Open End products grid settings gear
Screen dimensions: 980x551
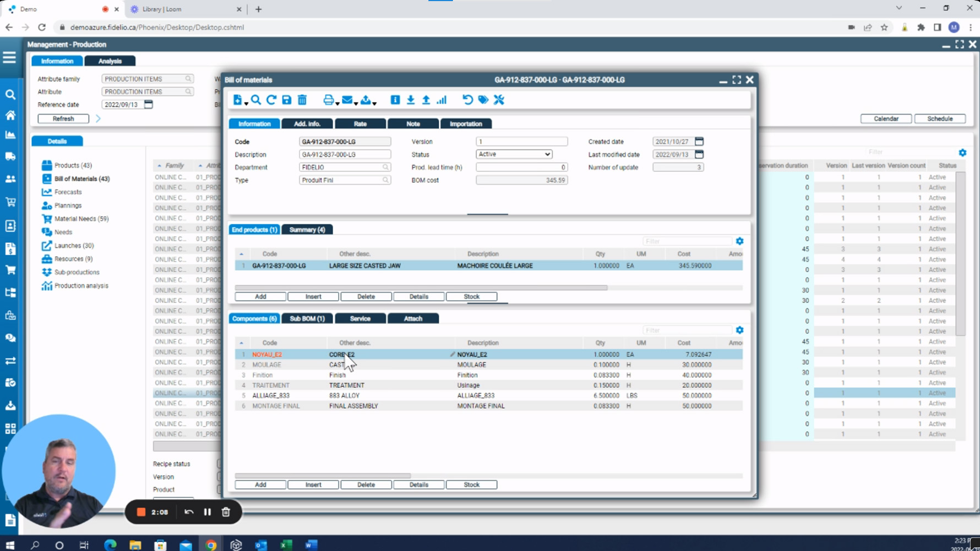739,241
